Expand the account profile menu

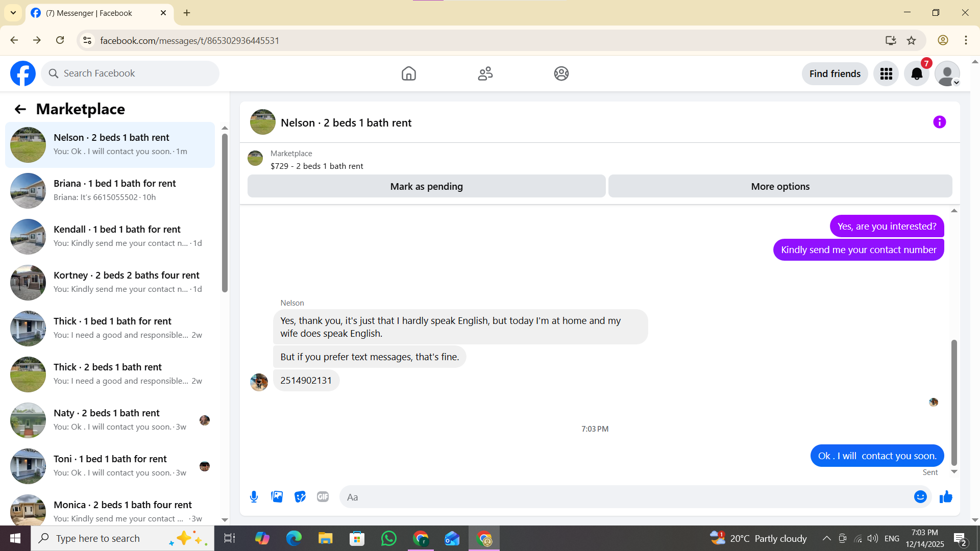click(x=947, y=74)
